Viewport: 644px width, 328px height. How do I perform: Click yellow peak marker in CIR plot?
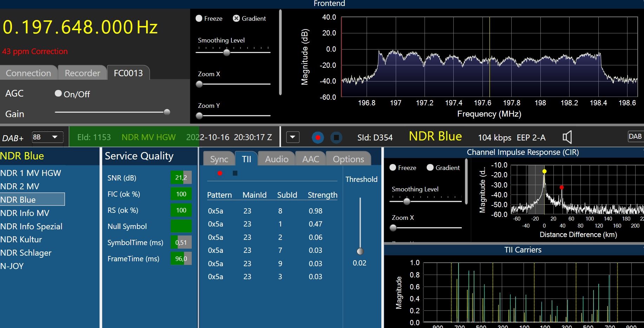click(x=544, y=171)
